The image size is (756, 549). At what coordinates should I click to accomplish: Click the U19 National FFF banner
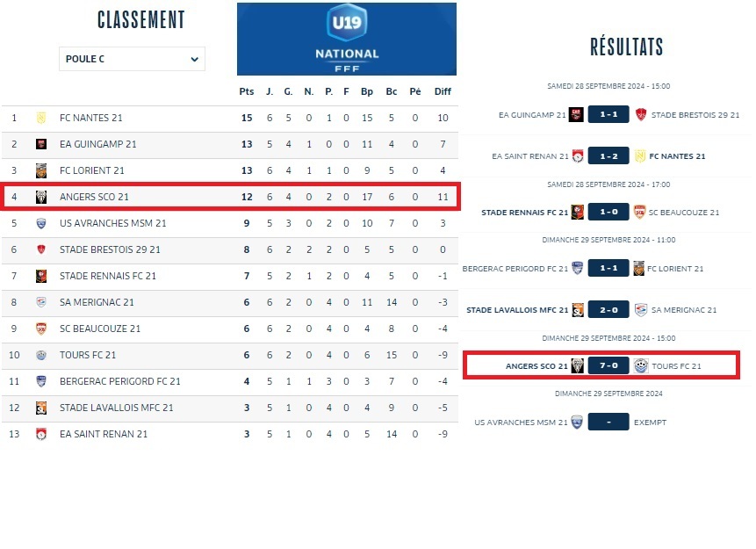point(347,40)
